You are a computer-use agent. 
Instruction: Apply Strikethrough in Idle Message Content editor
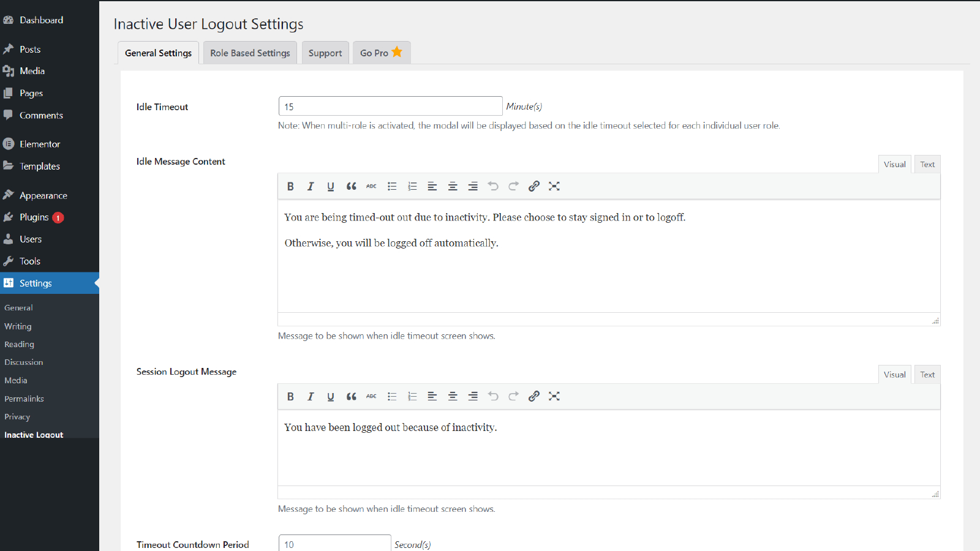click(371, 186)
